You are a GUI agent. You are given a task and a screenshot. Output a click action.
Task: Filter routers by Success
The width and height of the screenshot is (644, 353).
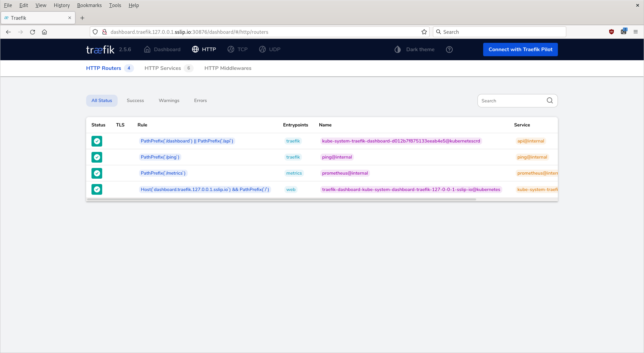[135, 101]
